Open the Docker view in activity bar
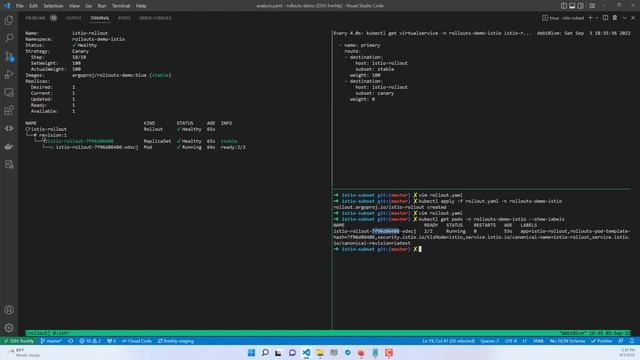The image size is (640, 360). click(x=9, y=146)
